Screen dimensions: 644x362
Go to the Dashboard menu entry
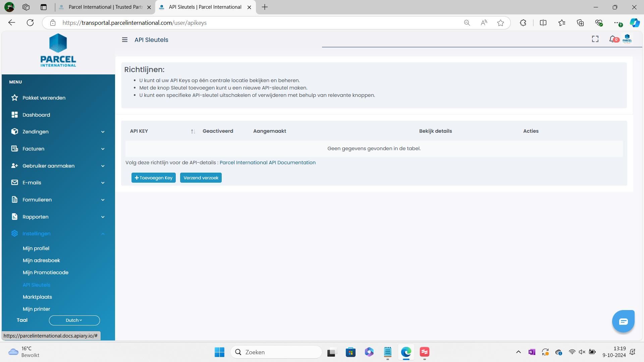point(36,115)
